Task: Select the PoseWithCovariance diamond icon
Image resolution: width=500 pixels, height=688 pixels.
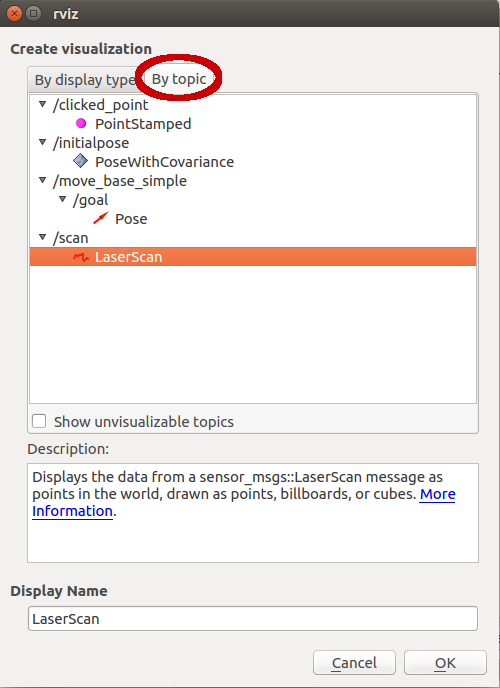Action: point(80,161)
